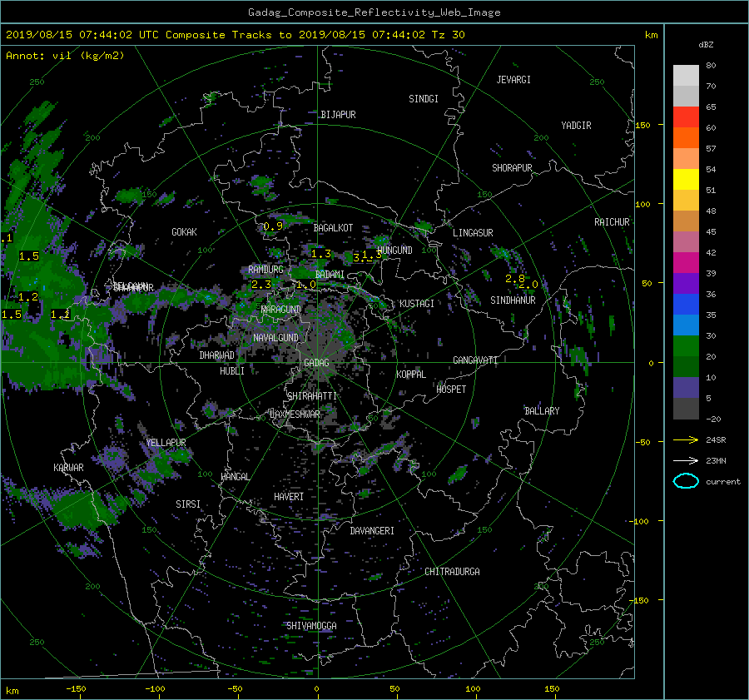Pick the green 30 dBZ color swatch
Image resolution: width=749 pixels, height=700 pixels.
point(686,346)
